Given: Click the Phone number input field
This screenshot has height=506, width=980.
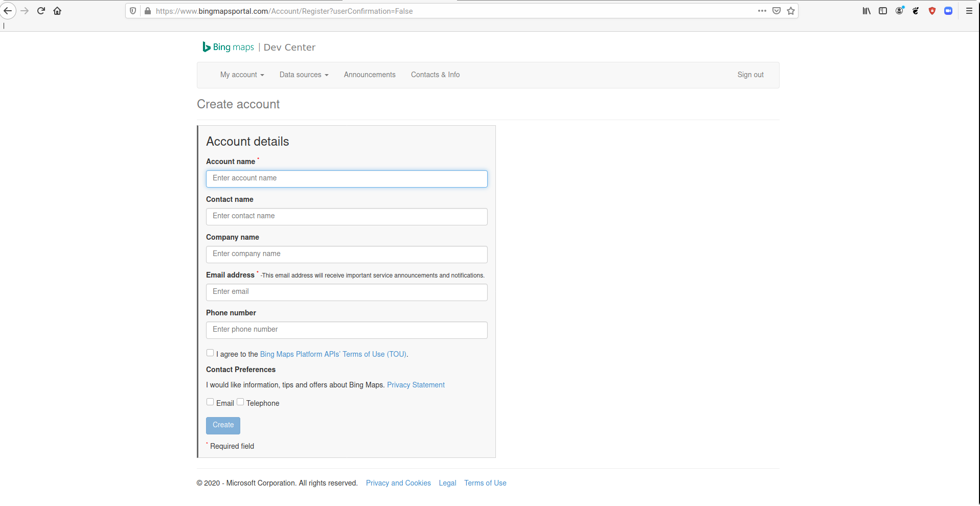Looking at the screenshot, I should (x=347, y=330).
